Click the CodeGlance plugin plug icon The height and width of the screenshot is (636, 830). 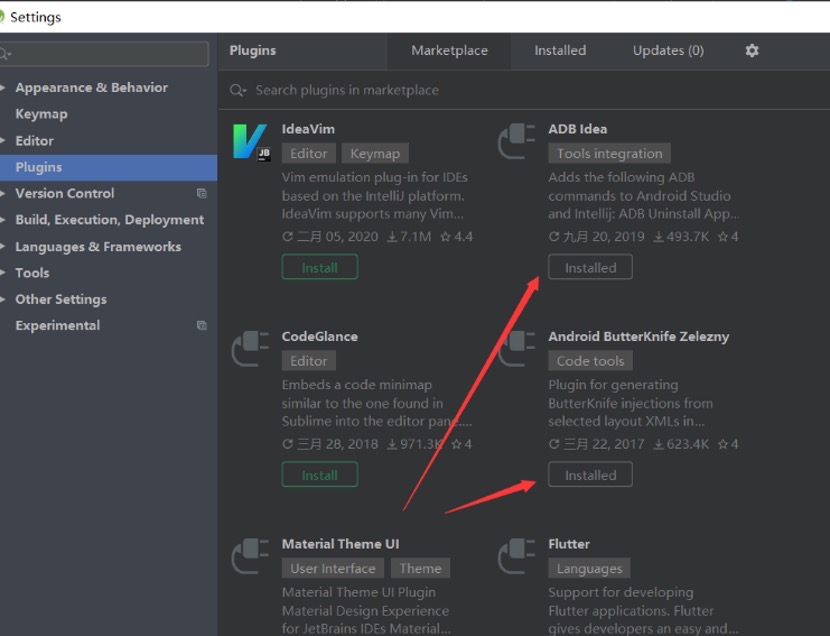click(x=250, y=348)
